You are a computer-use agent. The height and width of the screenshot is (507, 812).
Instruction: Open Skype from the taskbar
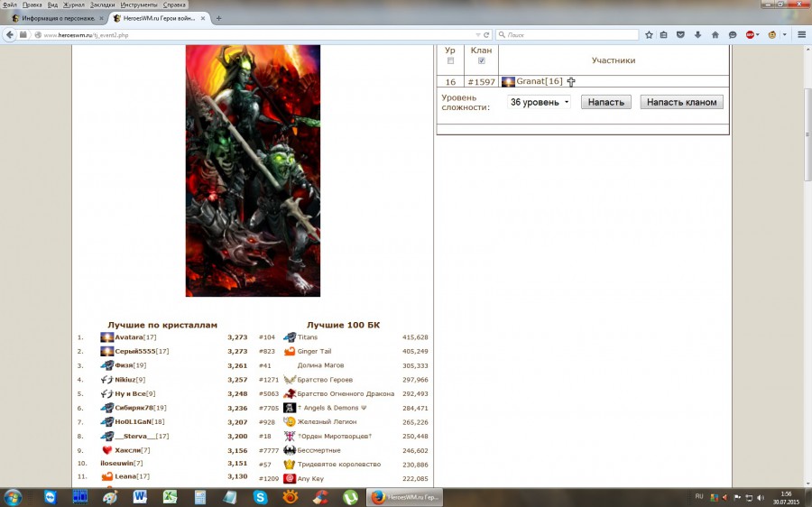(x=260, y=498)
